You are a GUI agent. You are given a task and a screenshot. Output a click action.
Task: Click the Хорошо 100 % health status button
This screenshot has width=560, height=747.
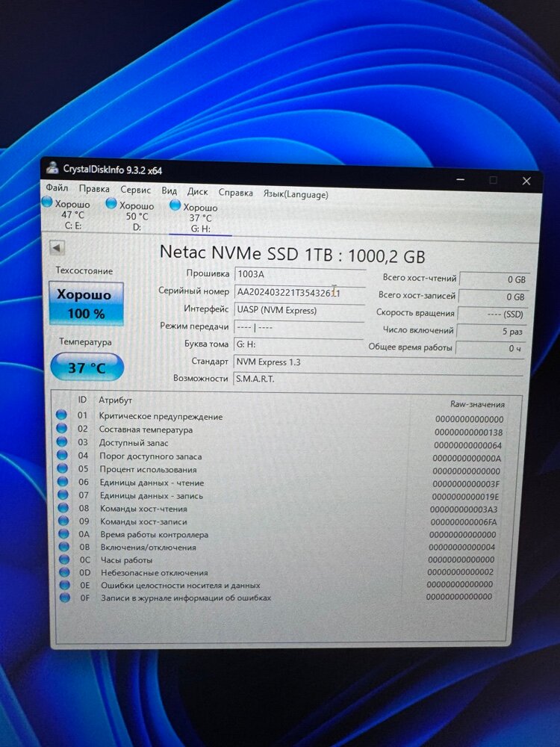86,303
